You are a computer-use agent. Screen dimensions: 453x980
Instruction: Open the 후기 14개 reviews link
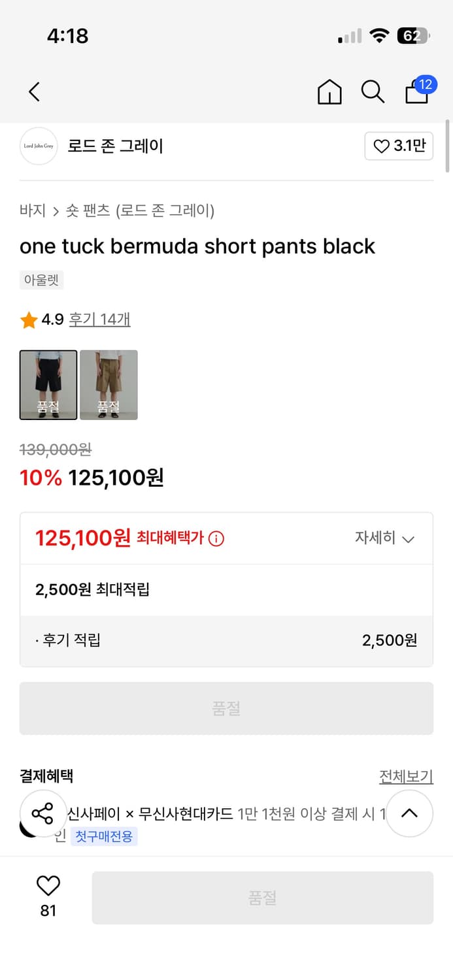[100, 319]
